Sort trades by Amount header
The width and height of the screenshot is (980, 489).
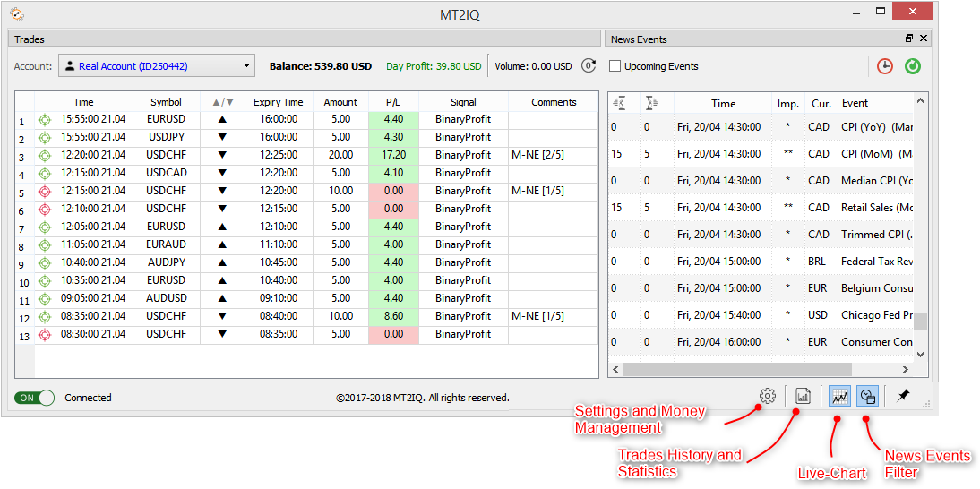coord(340,102)
